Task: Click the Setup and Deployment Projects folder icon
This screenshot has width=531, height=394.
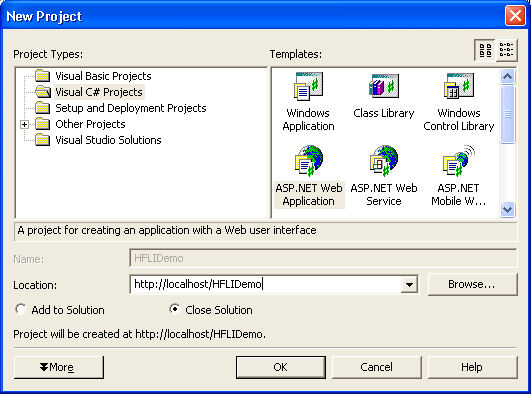Action: point(43,108)
